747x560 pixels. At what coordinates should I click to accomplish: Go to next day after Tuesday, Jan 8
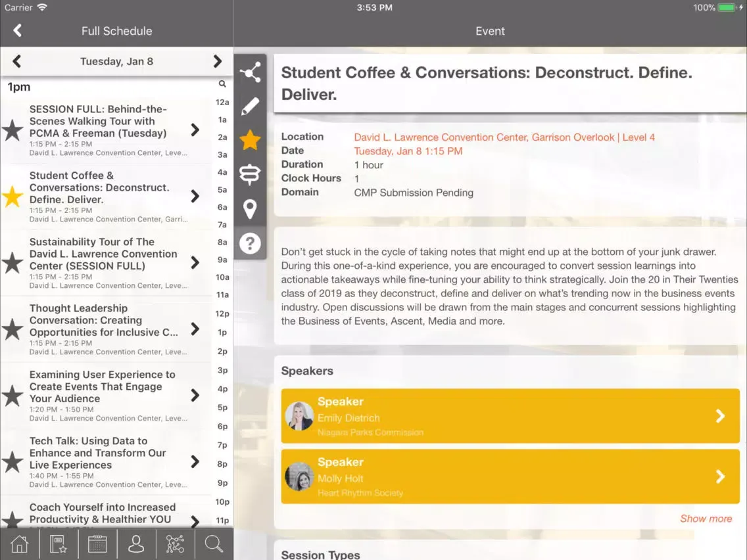[217, 61]
